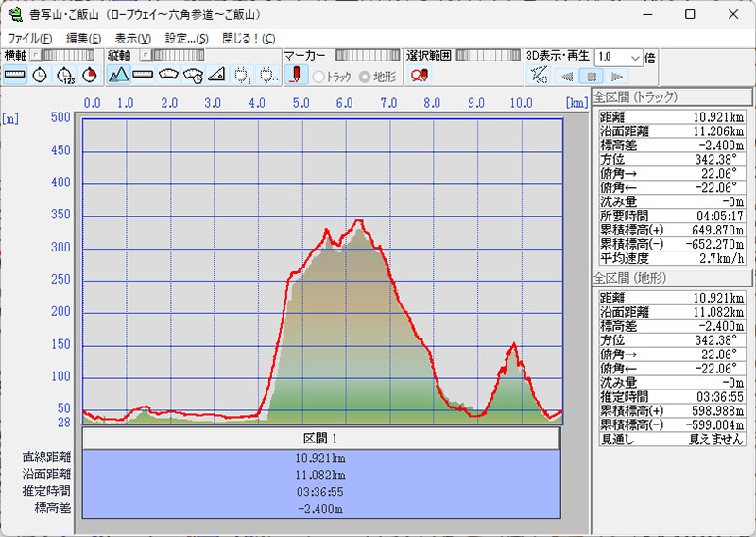Click the 区間 1 table value -2.400m

point(320,509)
